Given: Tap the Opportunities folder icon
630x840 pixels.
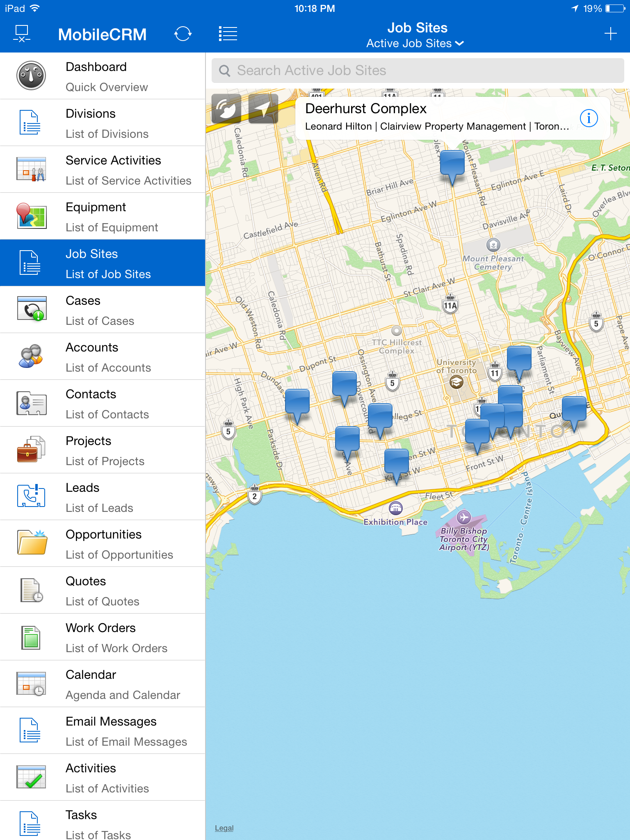Looking at the screenshot, I should coord(32,543).
